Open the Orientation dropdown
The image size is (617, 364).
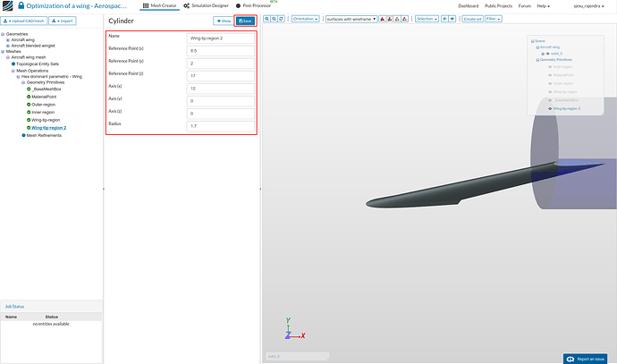[x=305, y=19]
